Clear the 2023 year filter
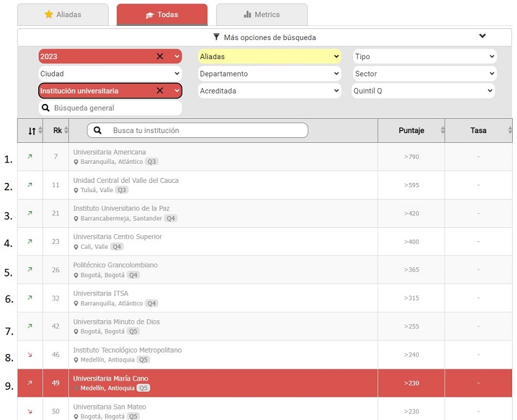 [160, 57]
